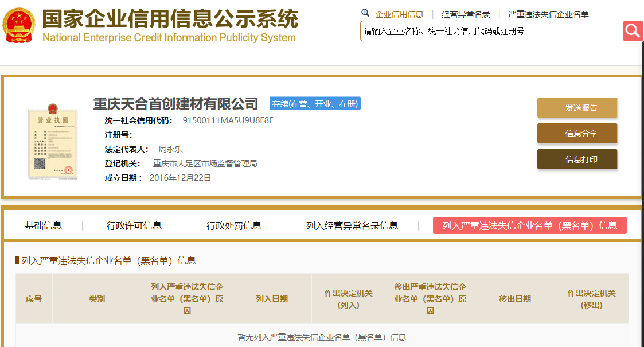Click the national emblem logo

click(x=19, y=25)
